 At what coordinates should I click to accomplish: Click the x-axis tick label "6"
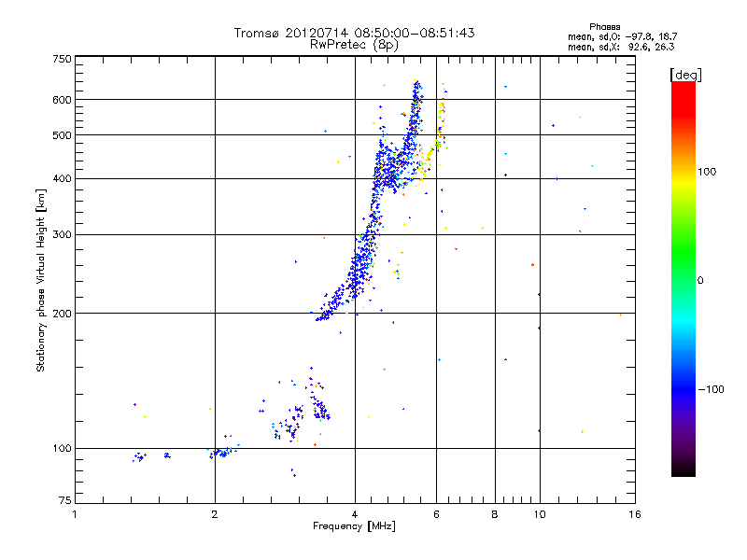[436, 514]
